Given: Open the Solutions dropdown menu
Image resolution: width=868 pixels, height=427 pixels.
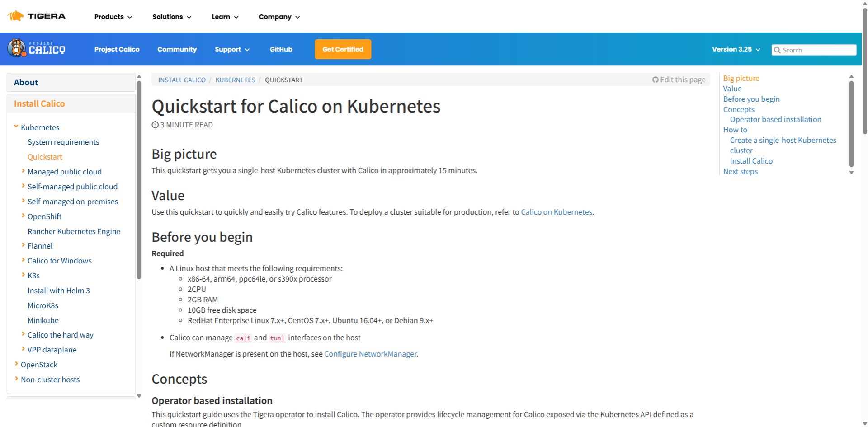Looking at the screenshot, I should 172,17.
